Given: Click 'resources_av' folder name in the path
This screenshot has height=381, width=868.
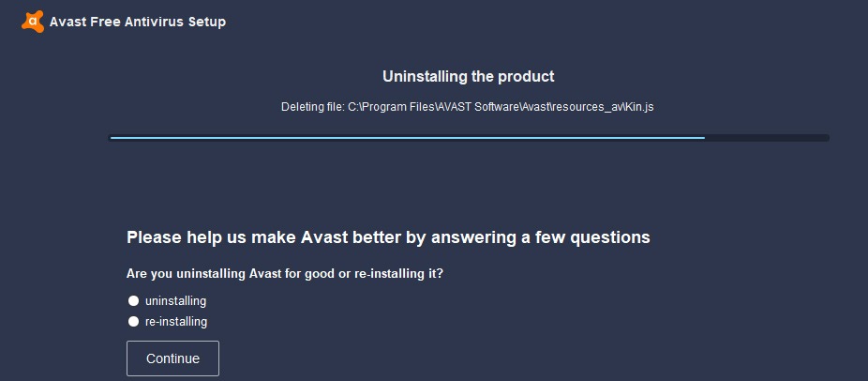Looking at the screenshot, I should click(588, 107).
